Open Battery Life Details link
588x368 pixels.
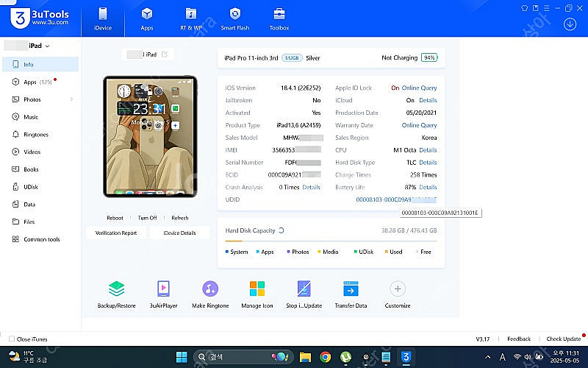tap(428, 187)
